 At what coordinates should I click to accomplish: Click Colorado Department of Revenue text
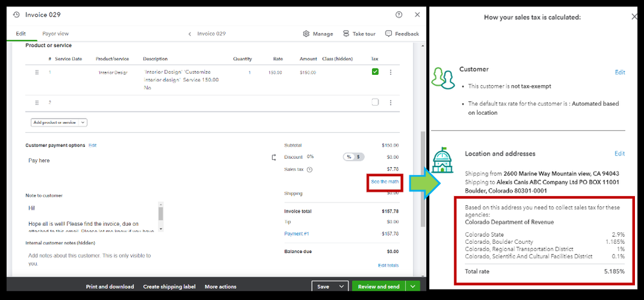pyautogui.click(x=509, y=223)
